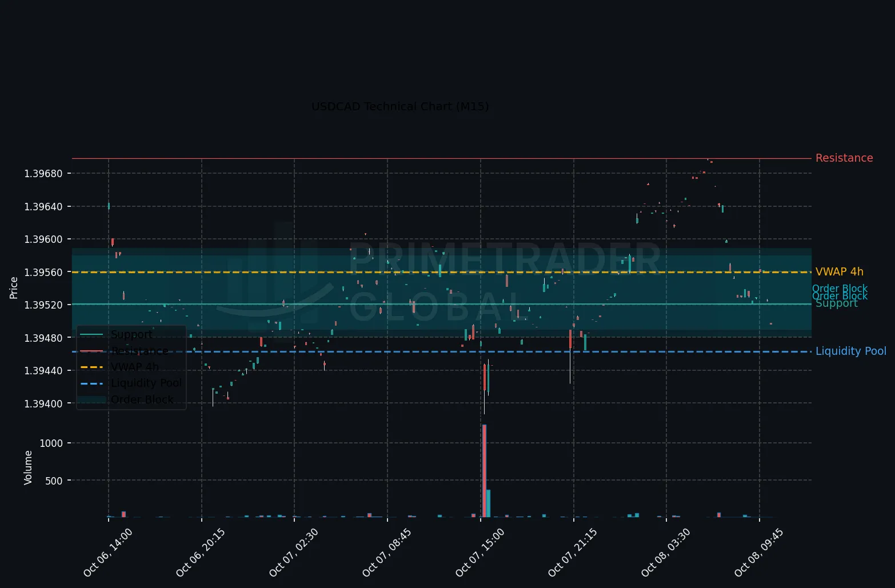Click the 1.39560 price axis tick

(43, 272)
